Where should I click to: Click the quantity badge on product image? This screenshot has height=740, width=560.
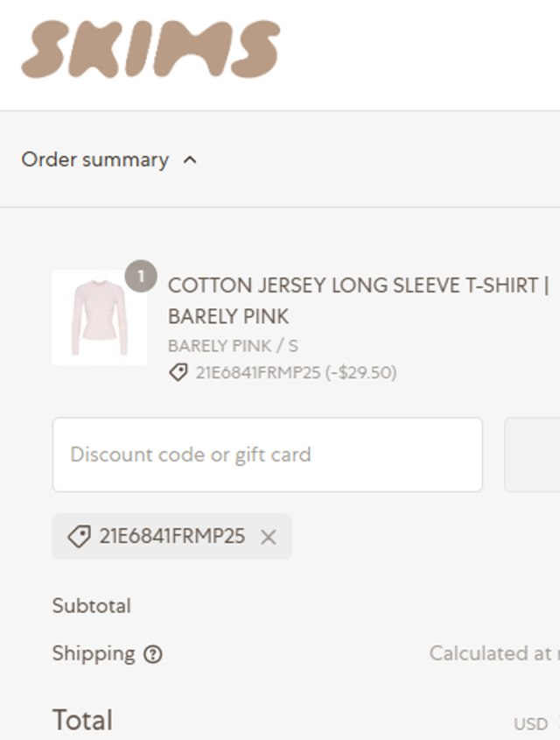(x=141, y=276)
